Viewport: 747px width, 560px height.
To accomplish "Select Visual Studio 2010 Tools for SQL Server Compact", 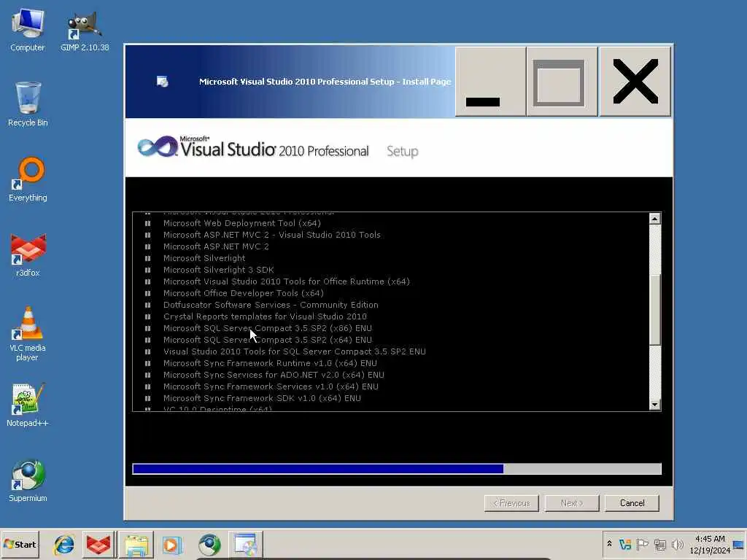I will 295,351.
